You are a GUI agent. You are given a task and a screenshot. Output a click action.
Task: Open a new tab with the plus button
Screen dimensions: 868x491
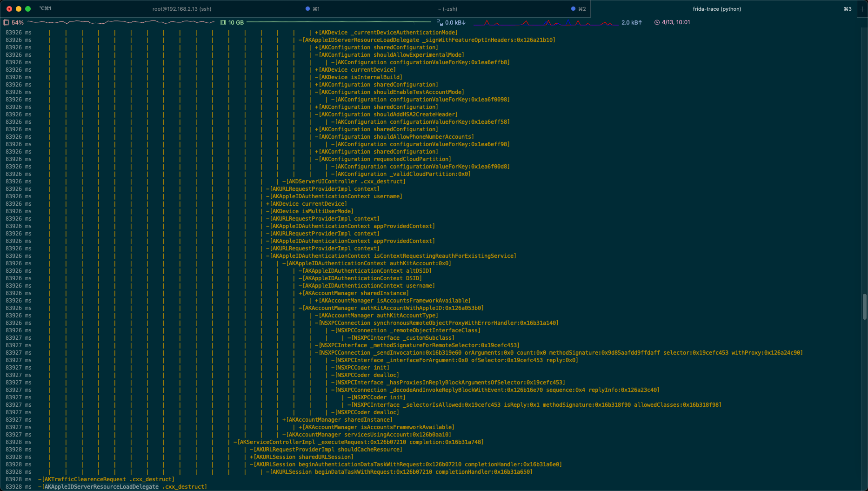pyautogui.click(x=862, y=9)
